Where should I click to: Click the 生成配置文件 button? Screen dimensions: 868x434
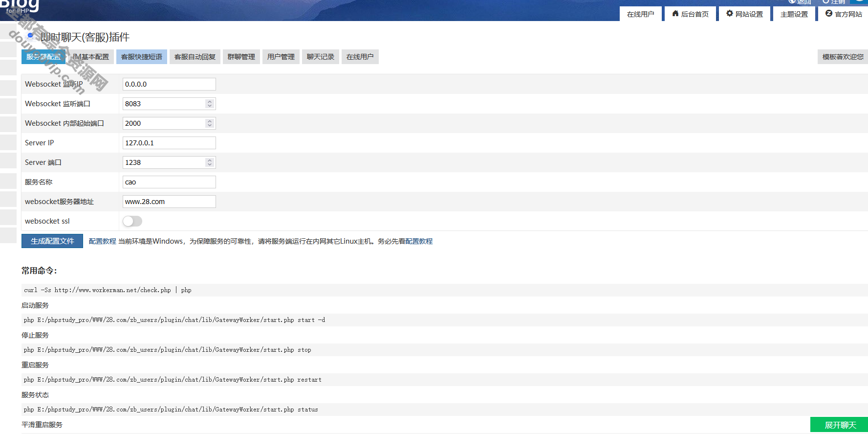click(52, 241)
